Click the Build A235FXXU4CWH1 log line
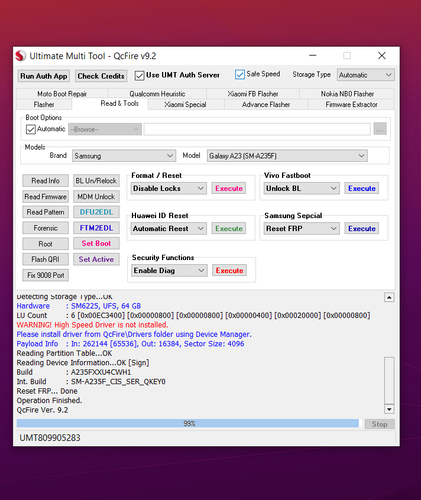Screen dimensions: 421x500 (74, 372)
